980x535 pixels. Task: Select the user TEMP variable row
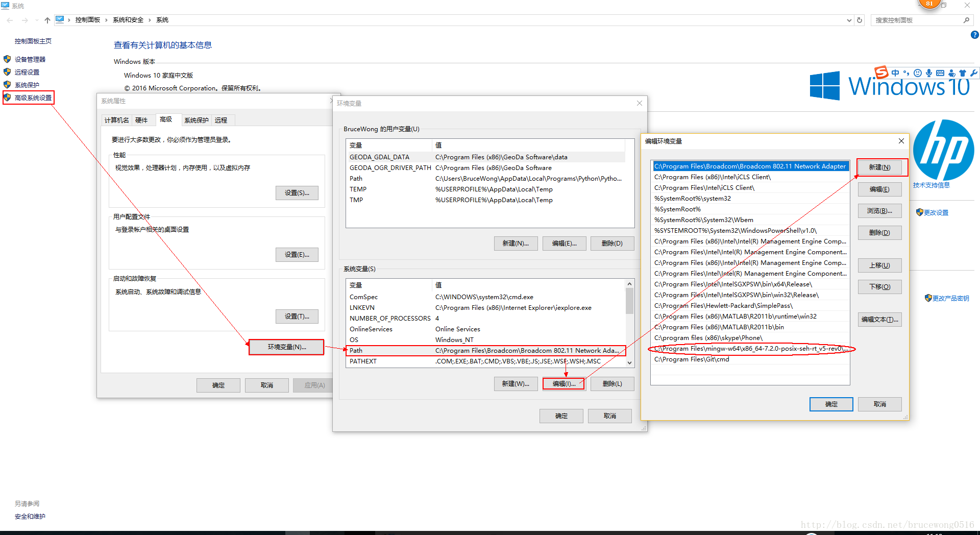tap(485, 189)
